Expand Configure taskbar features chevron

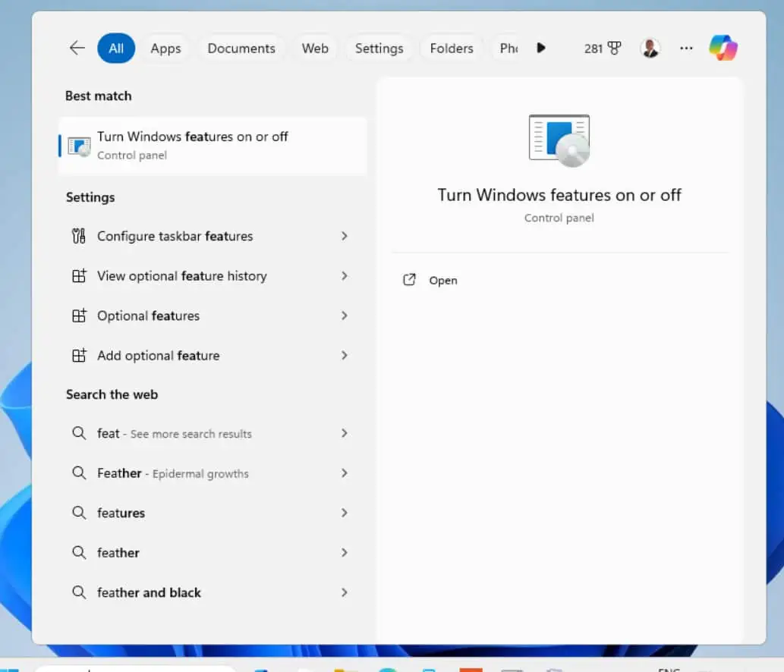click(344, 236)
